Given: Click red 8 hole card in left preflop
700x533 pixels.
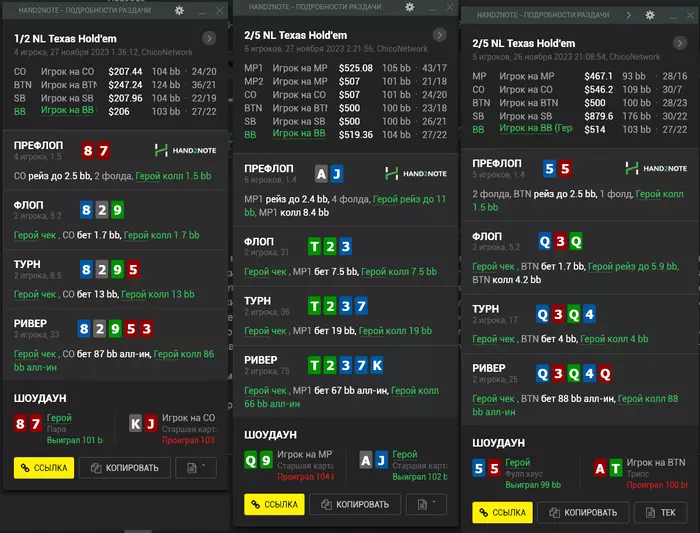Looking at the screenshot, I should (88, 150).
